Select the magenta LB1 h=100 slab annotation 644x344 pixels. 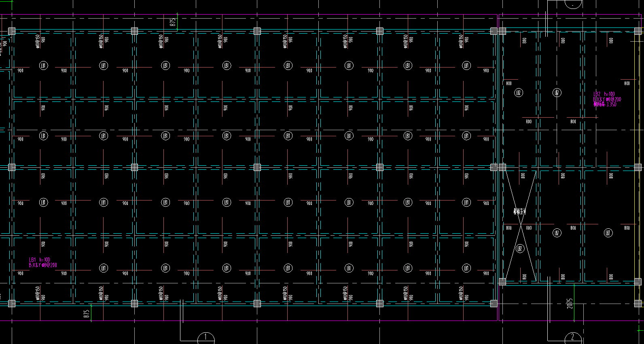(x=42, y=262)
